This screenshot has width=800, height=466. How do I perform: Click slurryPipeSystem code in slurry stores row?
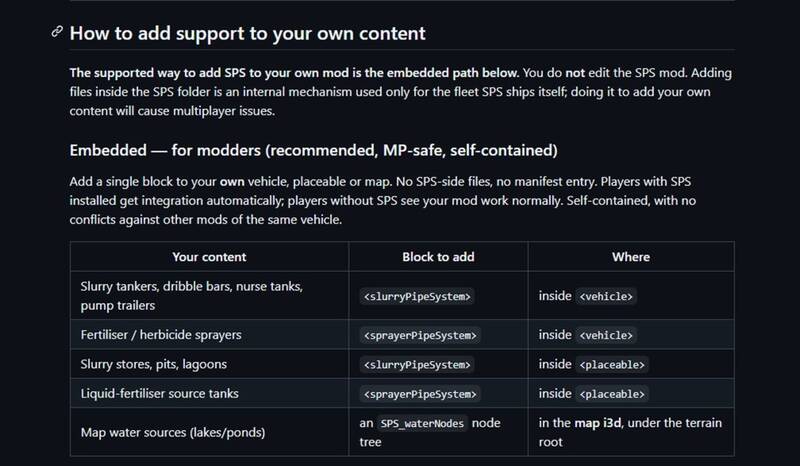tap(417, 364)
